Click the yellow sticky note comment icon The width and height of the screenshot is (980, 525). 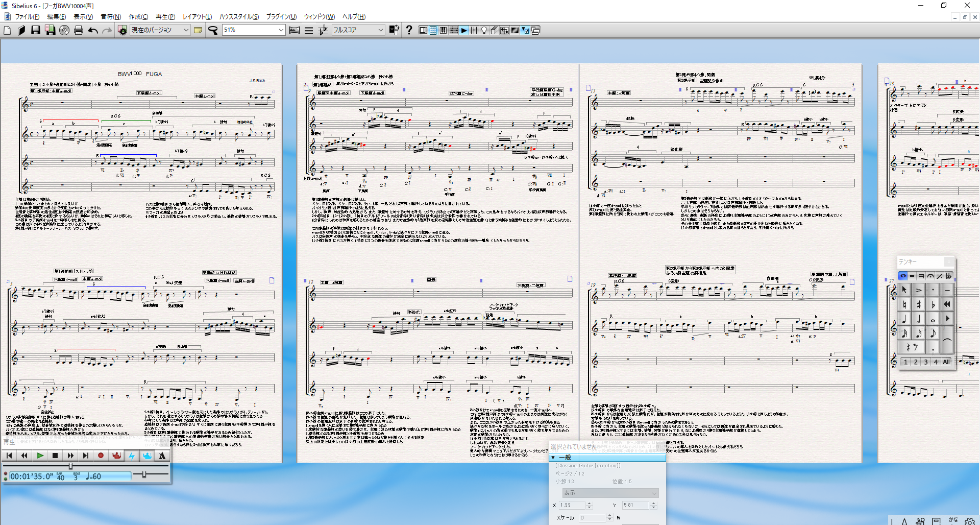[x=198, y=30]
